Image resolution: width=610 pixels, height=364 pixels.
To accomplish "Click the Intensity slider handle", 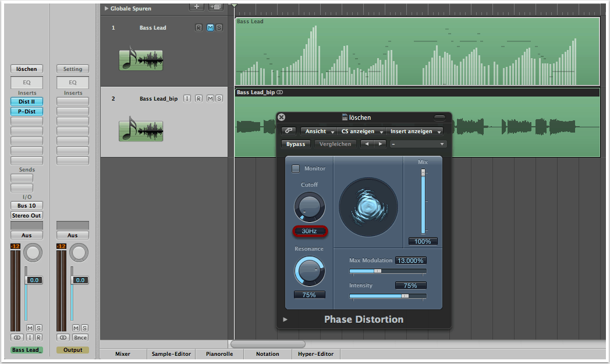I will point(405,296).
